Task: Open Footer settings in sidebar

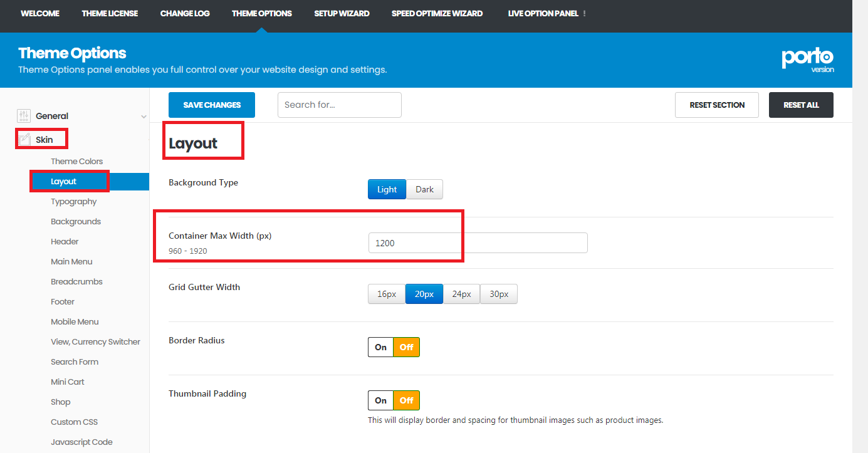Action: [63, 301]
